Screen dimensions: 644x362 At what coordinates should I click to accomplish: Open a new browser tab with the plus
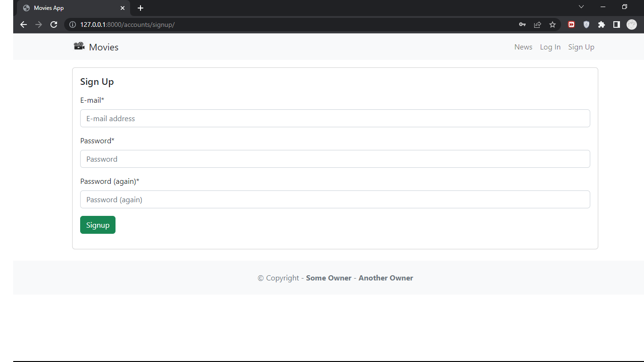click(x=140, y=8)
